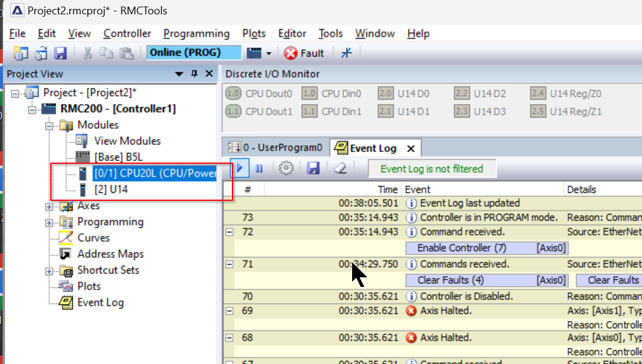Collapse the Project - [Project2] tree node
This screenshot has width=642, height=364.
[15, 93]
